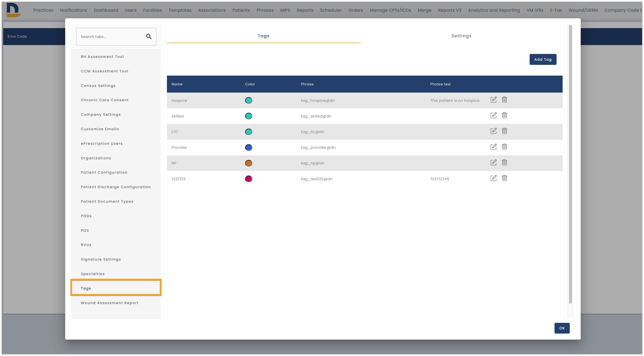Image resolution: width=644 pixels, height=356 pixels.
Task: Delete the LTC tag
Action: 504,131
